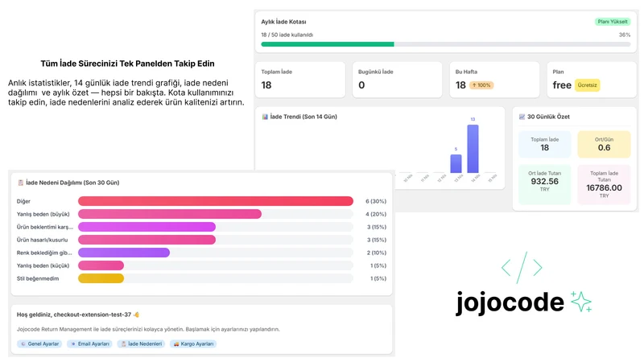The height and width of the screenshot is (362, 644).
Task: Click the Aylık İade Kotası heading
Action: pos(283,22)
